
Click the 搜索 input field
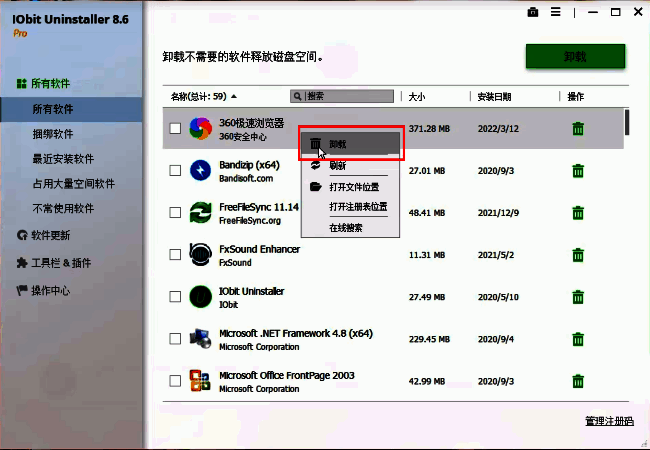coord(342,97)
